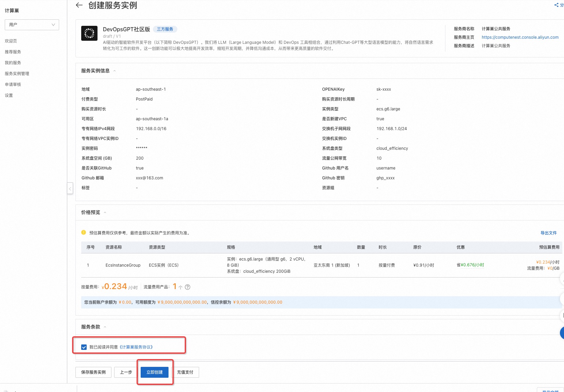The width and height of the screenshot is (564, 392).
Task: Collapse the sidebar using the left-edge arrow handle
Action: [70, 188]
